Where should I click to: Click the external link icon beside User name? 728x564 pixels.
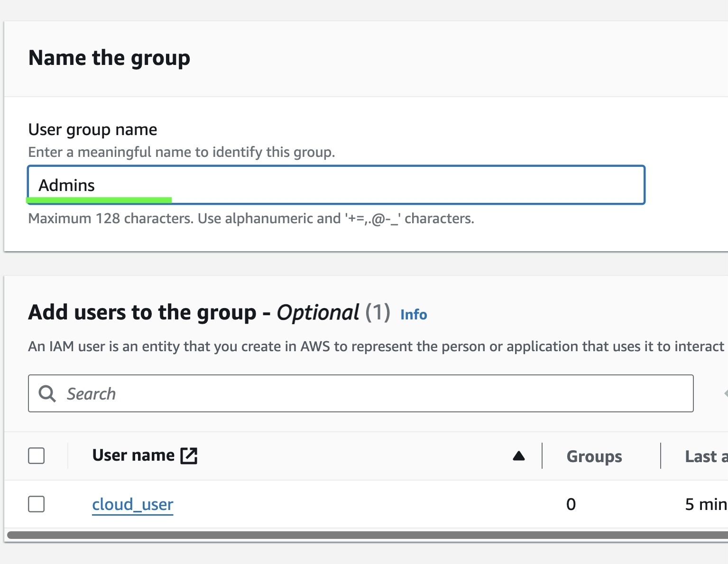pyautogui.click(x=189, y=455)
